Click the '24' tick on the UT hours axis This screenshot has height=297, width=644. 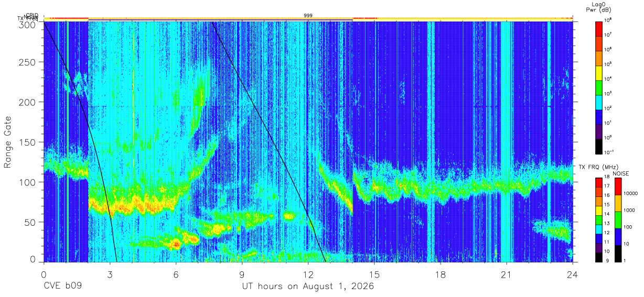tap(573, 273)
